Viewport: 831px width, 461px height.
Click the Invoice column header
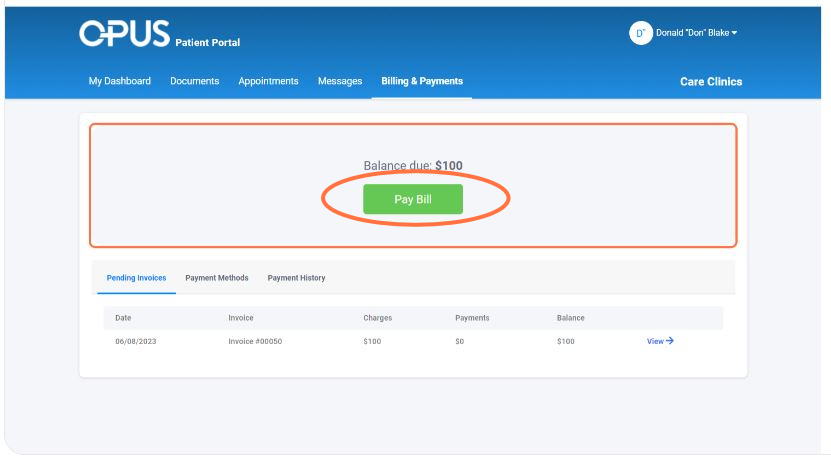click(241, 318)
